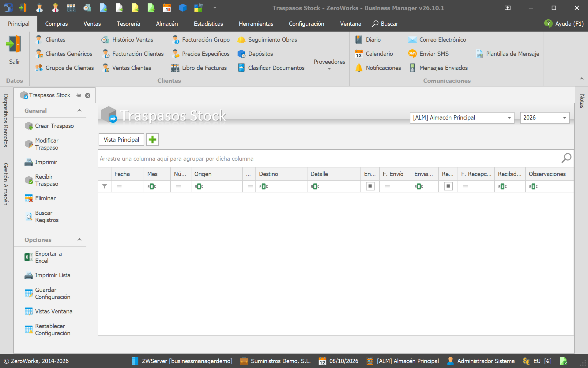Screen dimensions: 588x368
Task: Switch to the Compras ribbon tab
Action: pyautogui.click(x=56, y=24)
